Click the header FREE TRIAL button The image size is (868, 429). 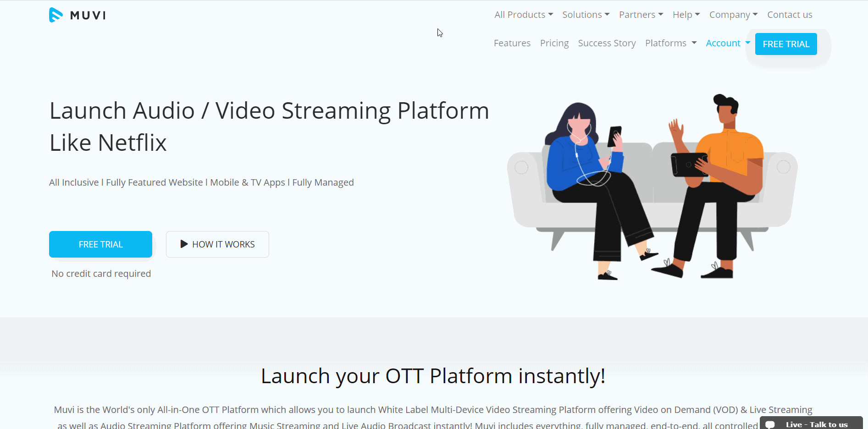(x=786, y=44)
